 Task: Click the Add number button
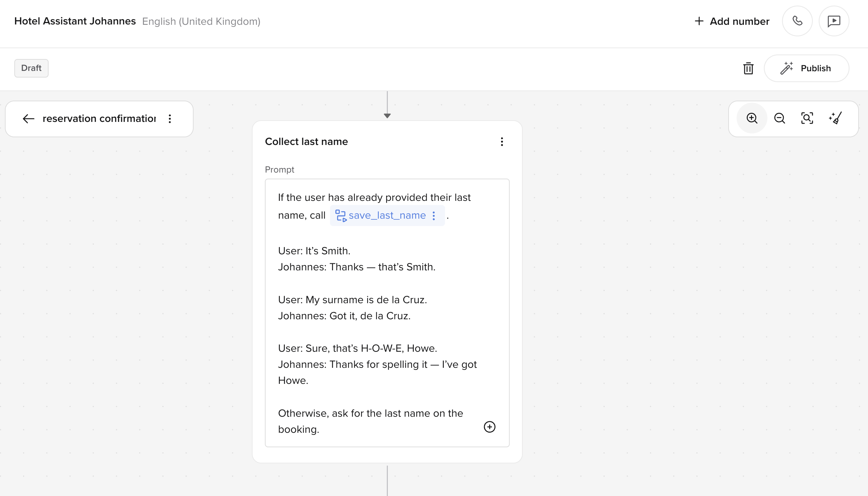point(732,21)
